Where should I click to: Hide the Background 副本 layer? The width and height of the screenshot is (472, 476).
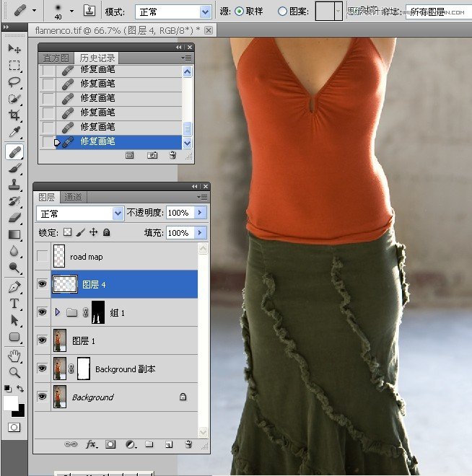[x=43, y=369]
